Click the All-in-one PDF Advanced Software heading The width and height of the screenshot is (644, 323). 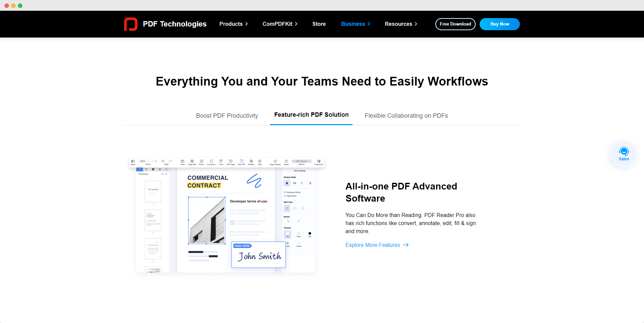click(401, 192)
